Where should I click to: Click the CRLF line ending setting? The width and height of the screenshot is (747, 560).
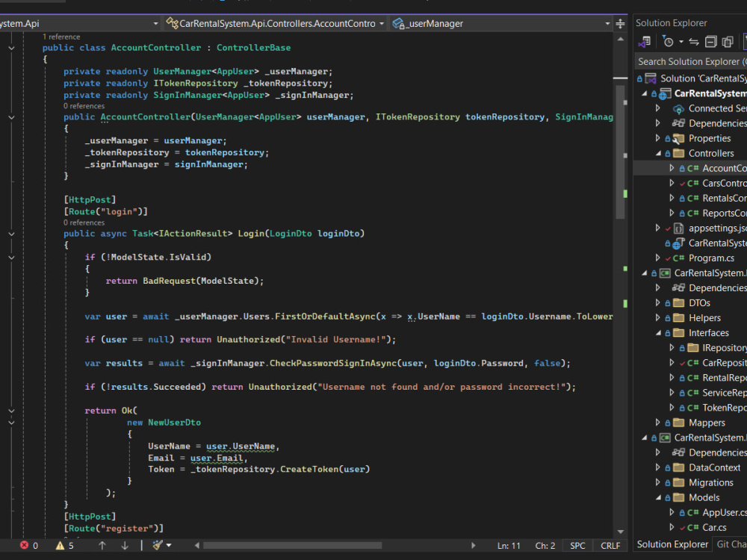(x=610, y=546)
